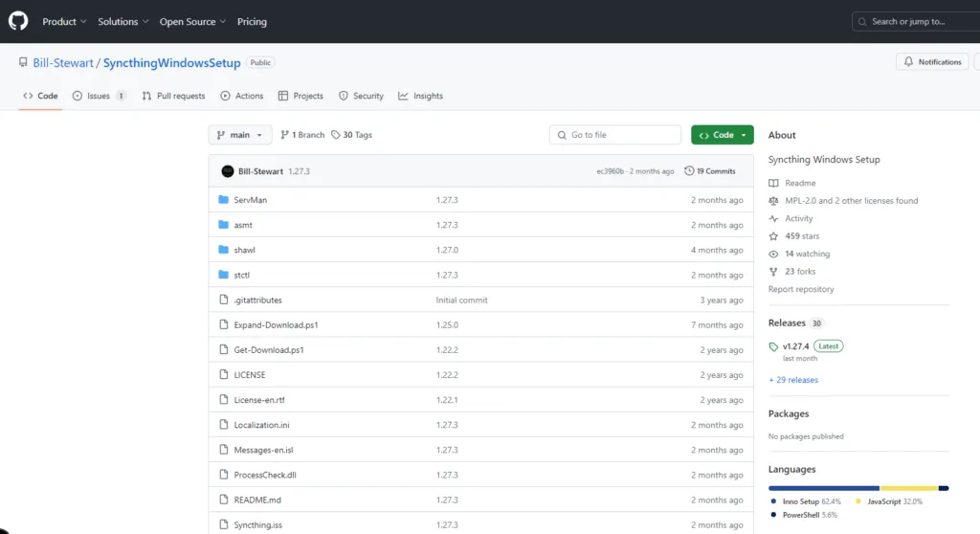This screenshot has width=980, height=534.
Task: Click the License-en.rtf file icon
Action: tap(224, 400)
